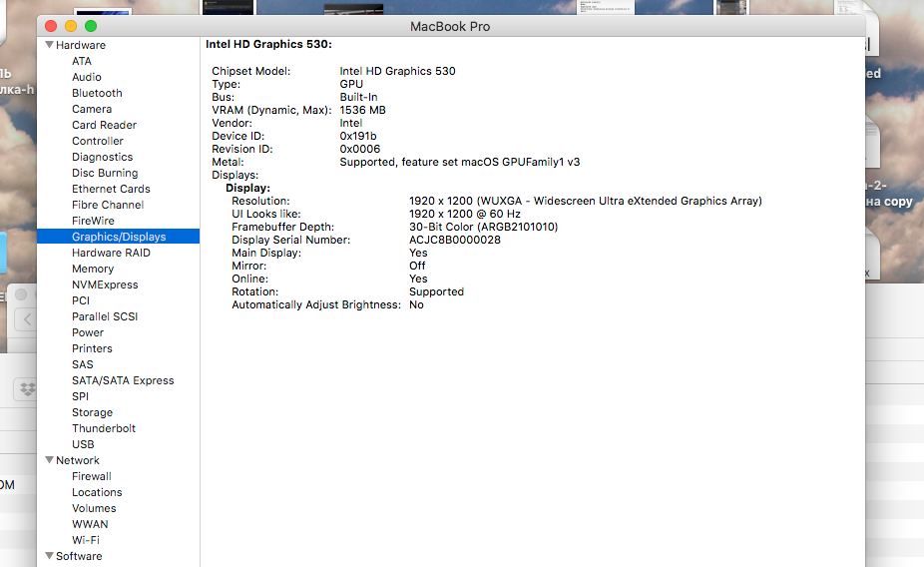Close the MacBook Pro window
Image resolution: width=924 pixels, height=567 pixels.
pyautogui.click(x=51, y=26)
